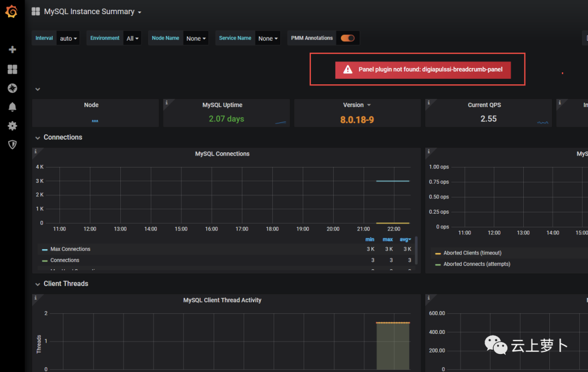The height and width of the screenshot is (372, 588).
Task: Click the Service Name variable label
Action: (x=235, y=38)
